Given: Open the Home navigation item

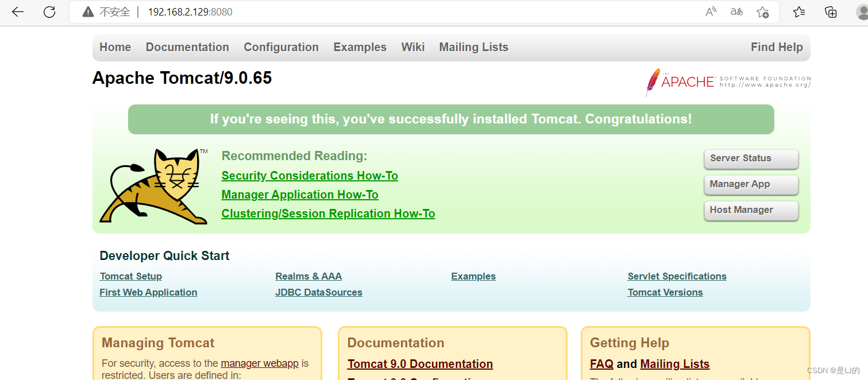Looking at the screenshot, I should [x=115, y=48].
